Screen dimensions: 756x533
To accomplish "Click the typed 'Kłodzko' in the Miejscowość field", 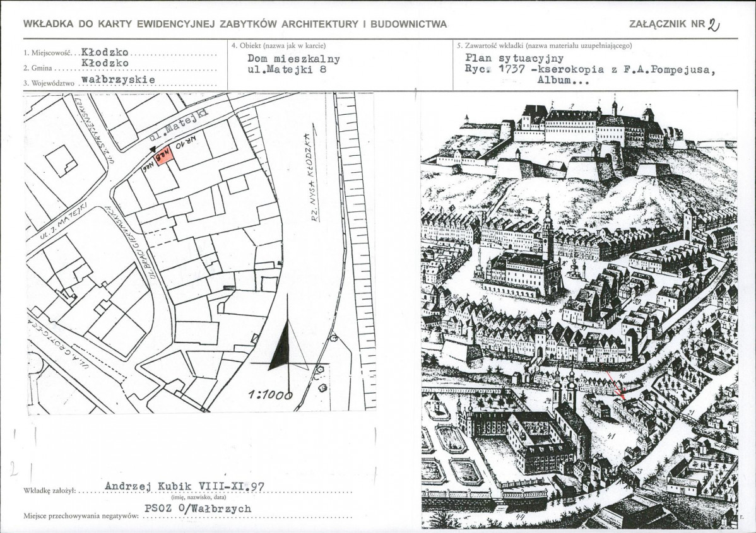I will (105, 52).
